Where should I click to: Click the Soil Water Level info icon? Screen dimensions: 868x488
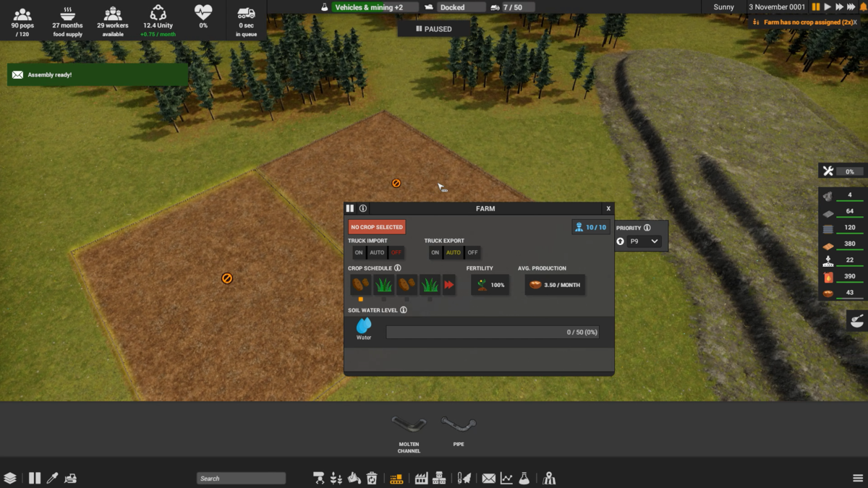coord(404,310)
